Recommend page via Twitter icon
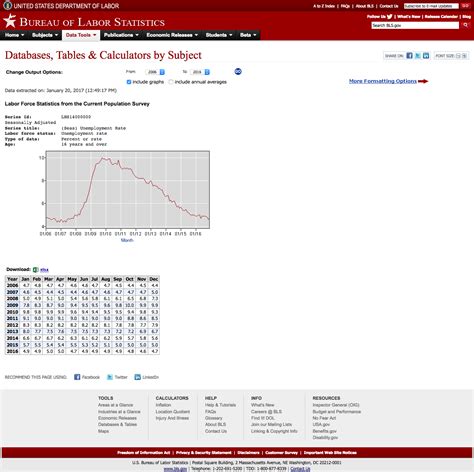Screen dimensions: 474x472 (x=110, y=377)
